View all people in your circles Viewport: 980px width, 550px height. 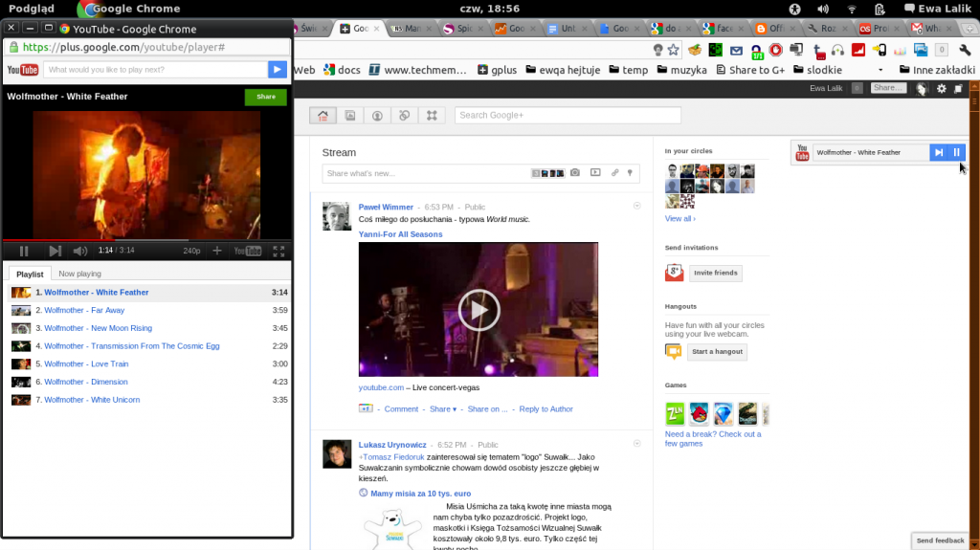tap(680, 219)
